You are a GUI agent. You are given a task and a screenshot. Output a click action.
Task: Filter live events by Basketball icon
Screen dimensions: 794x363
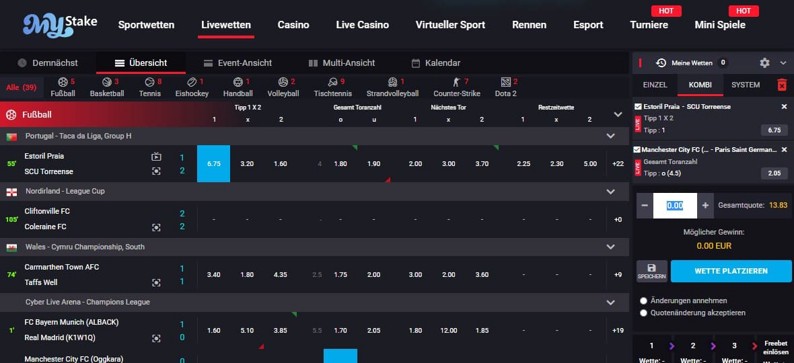tap(106, 82)
